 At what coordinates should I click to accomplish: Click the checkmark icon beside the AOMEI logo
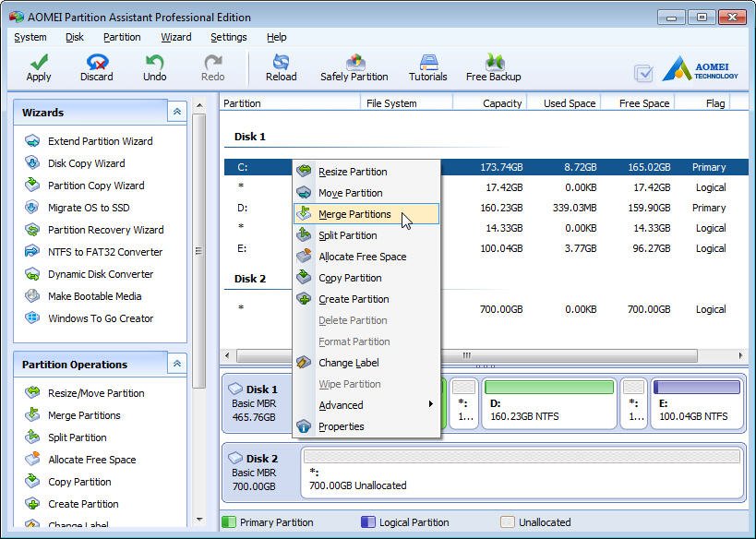(x=643, y=73)
